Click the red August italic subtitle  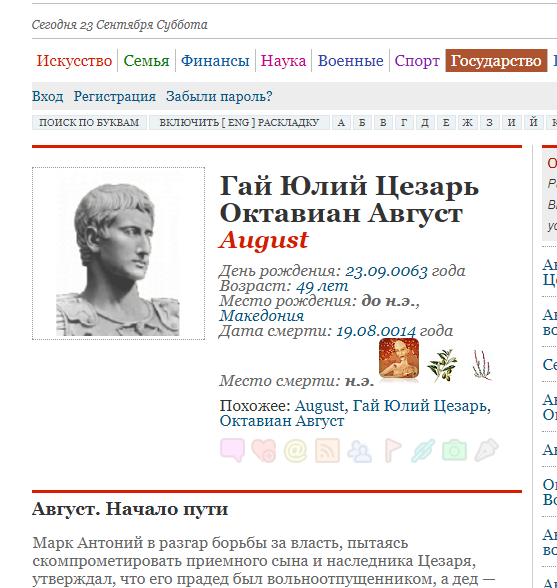pyautogui.click(x=264, y=240)
